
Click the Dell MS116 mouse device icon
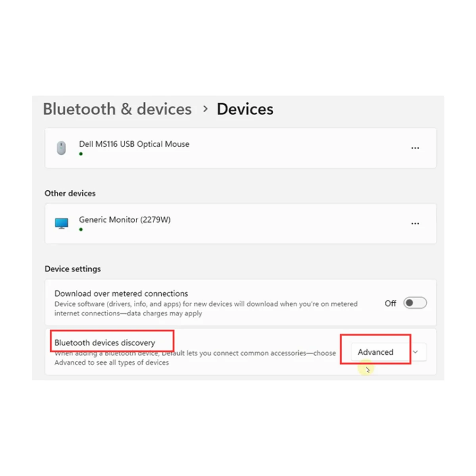point(61,148)
